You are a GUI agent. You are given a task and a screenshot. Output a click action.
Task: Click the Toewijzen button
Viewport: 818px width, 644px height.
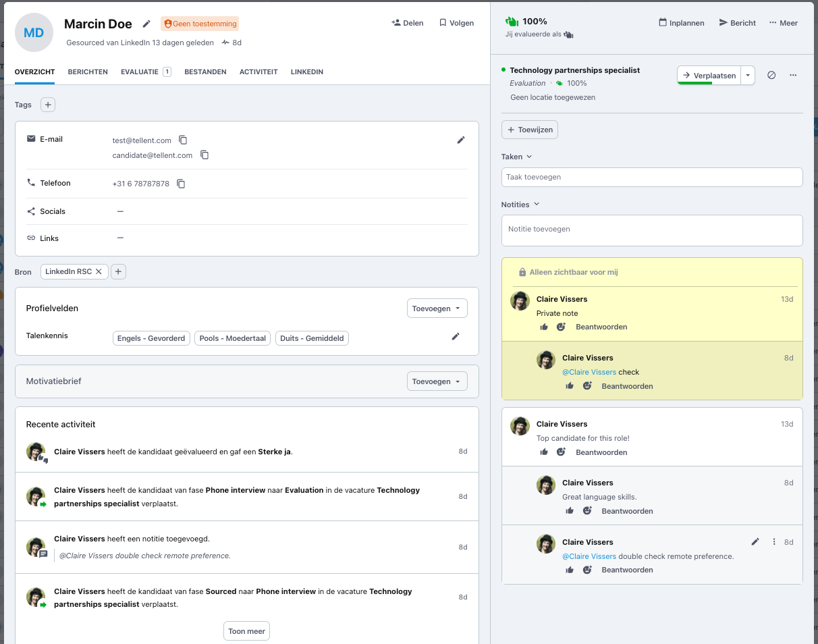529,129
